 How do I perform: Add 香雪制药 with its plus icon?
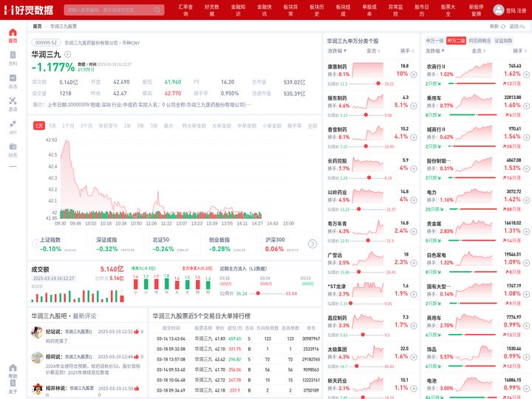414,137
